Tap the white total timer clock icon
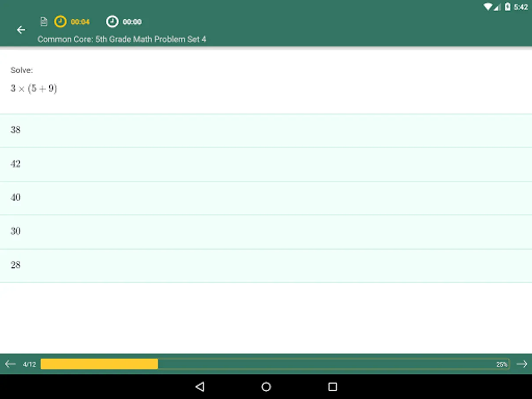The width and height of the screenshot is (532, 399). 113,21
